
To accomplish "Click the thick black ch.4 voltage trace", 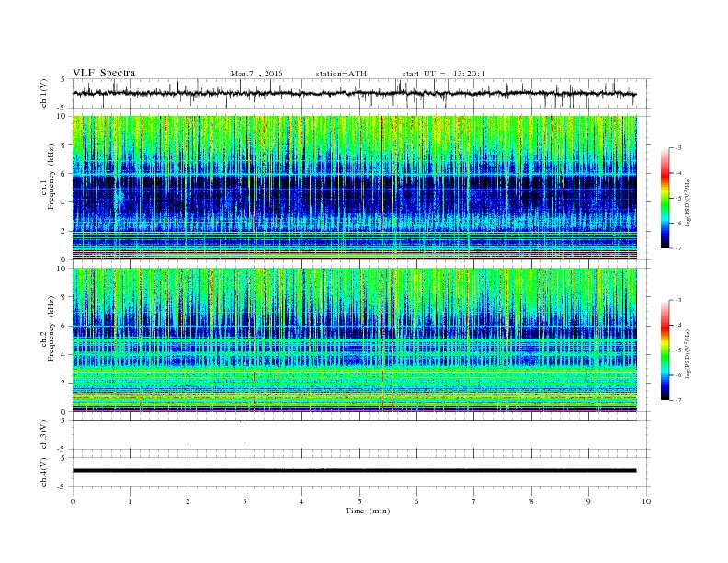I will point(354,471).
